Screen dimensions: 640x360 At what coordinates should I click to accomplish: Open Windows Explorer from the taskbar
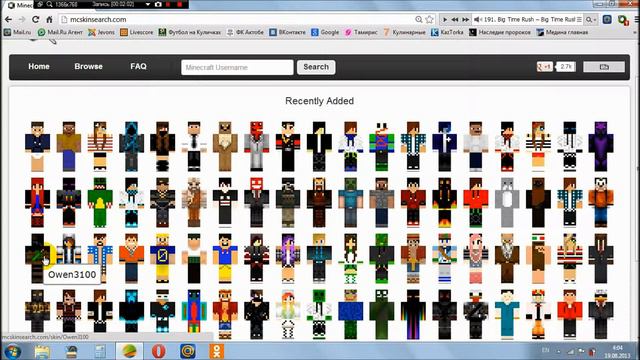click(42, 351)
